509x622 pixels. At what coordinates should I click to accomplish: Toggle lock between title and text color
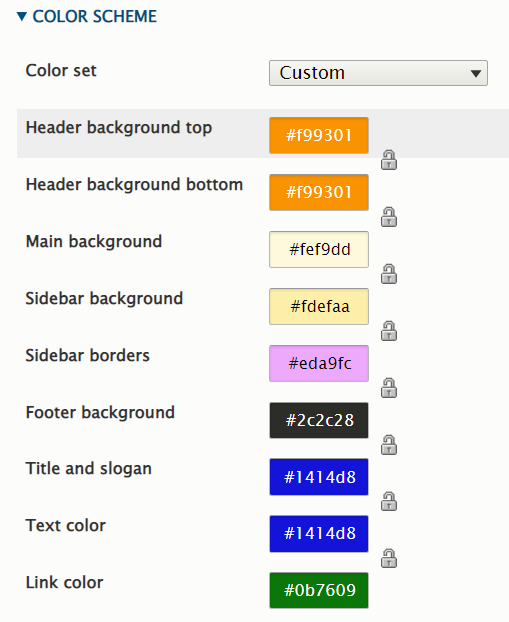pos(389,502)
